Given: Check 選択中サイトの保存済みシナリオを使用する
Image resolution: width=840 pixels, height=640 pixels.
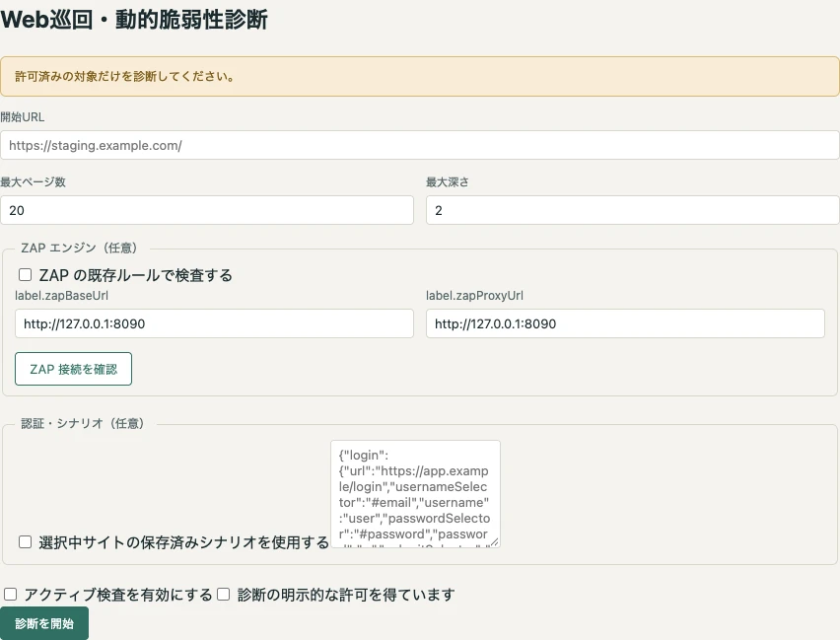Looking at the screenshot, I should pos(26,542).
